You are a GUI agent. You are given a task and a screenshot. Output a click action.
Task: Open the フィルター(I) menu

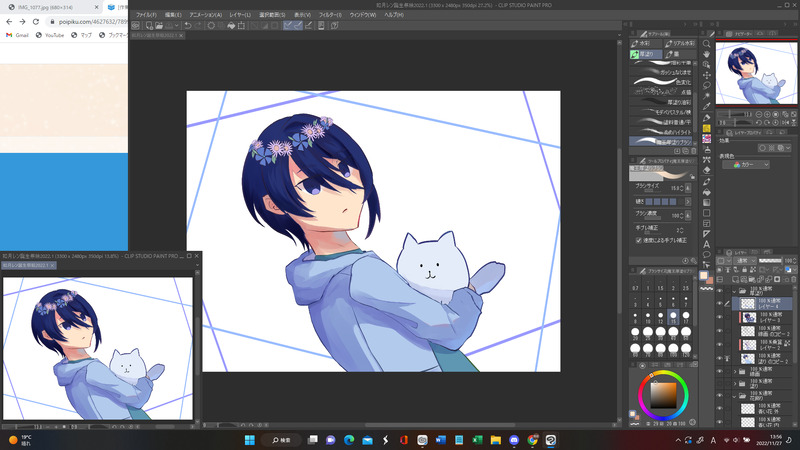[x=330, y=15]
